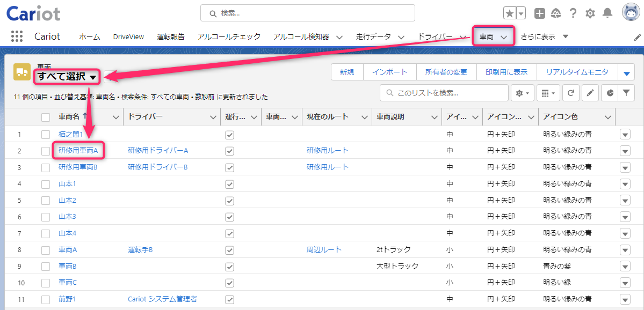Open the global actions plus icon
Viewport: 644px width, 310px height.
coord(540,13)
